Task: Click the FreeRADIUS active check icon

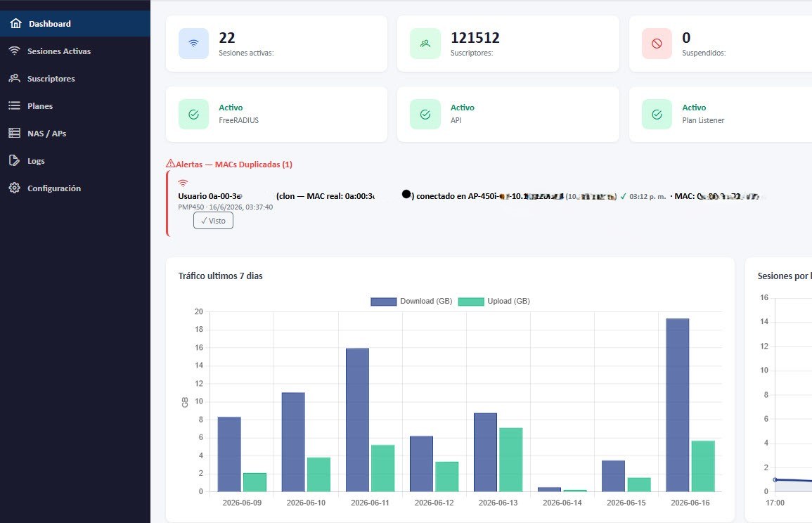Action: (x=193, y=115)
